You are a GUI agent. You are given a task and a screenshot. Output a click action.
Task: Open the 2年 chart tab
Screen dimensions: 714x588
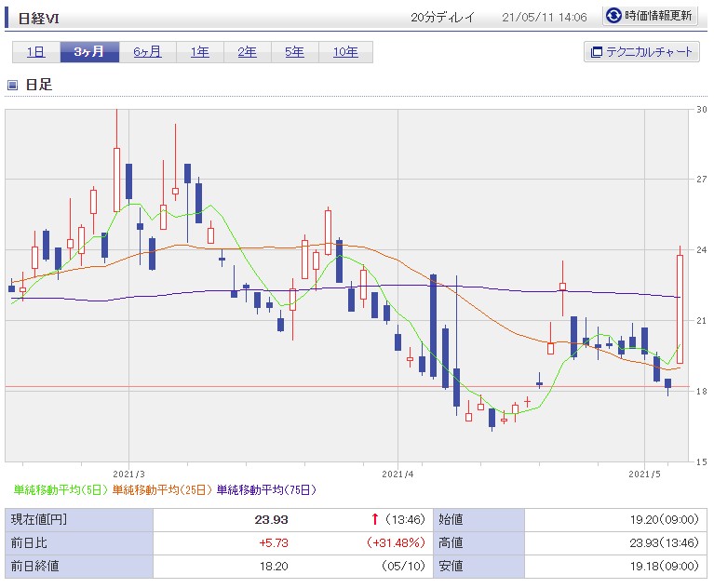(248, 52)
